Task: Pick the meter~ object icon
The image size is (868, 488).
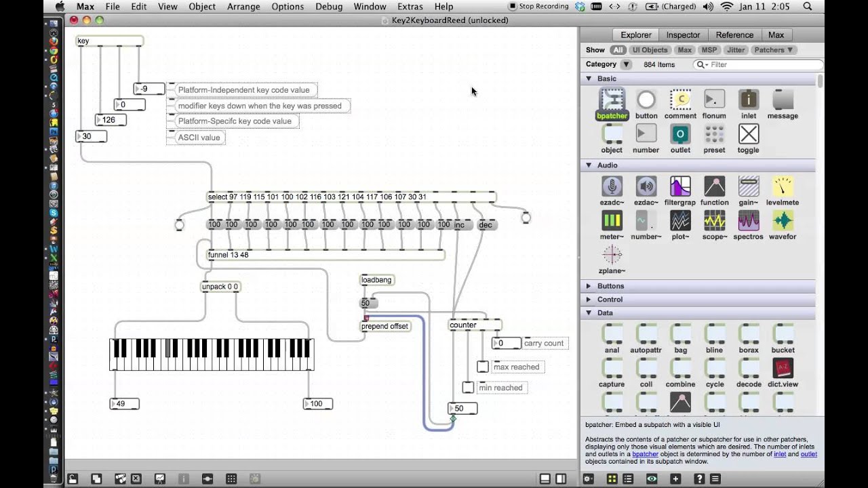Action: click(x=612, y=220)
